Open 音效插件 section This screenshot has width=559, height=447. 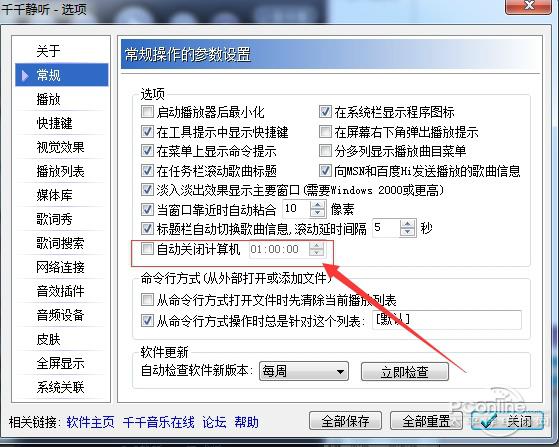pyautogui.click(x=60, y=291)
